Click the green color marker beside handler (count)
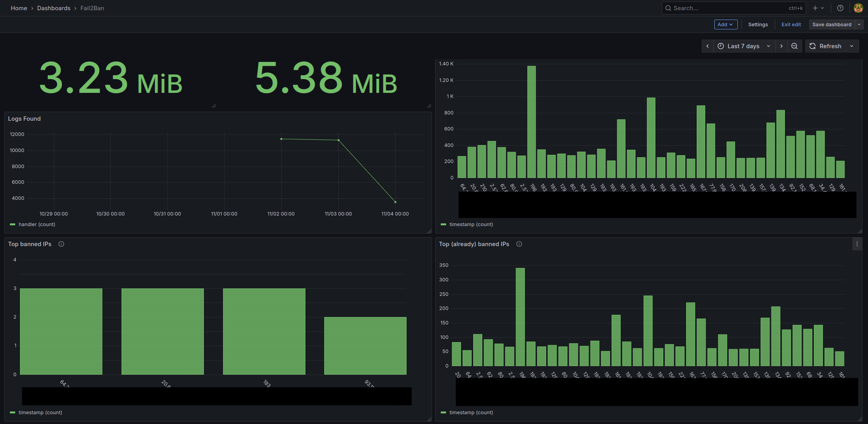This screenshot has width=868, height=424. click(x=13, y=224)
